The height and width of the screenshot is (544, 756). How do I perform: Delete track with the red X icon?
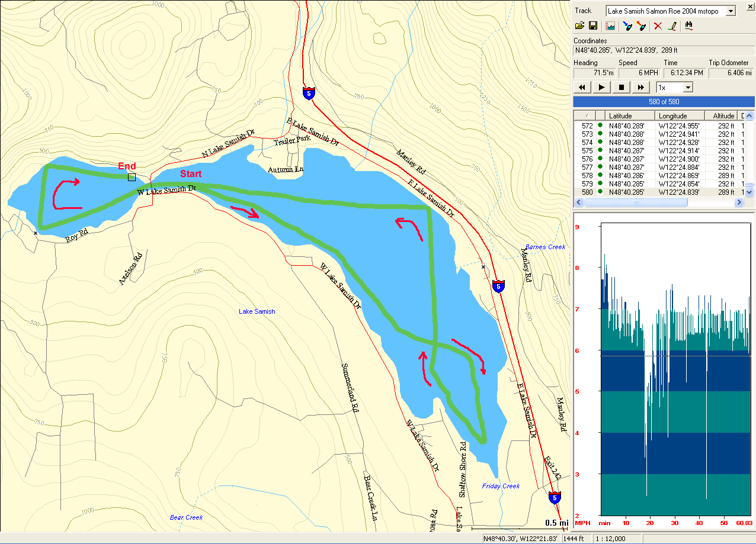click(658, 26)
